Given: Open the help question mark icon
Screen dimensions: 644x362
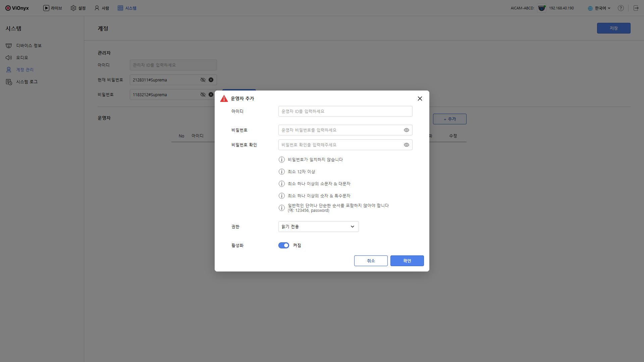Looking at the screenshot, I should tap(621, 8).
